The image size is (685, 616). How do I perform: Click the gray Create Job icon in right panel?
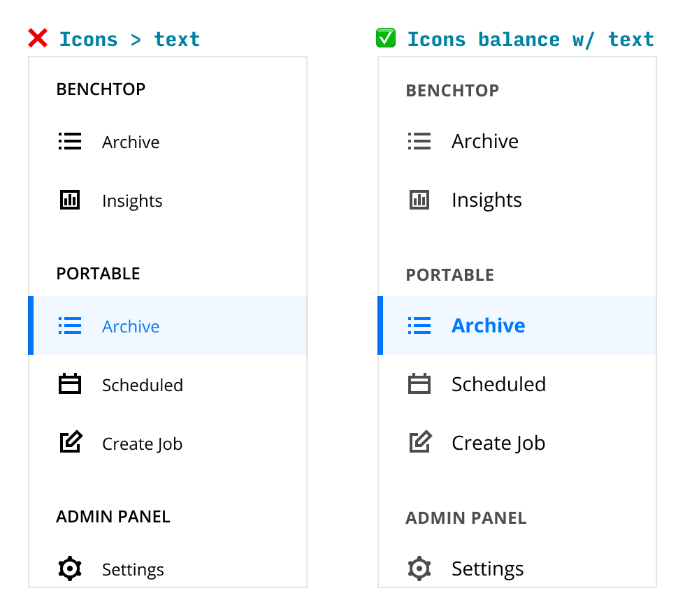(420, 442)
